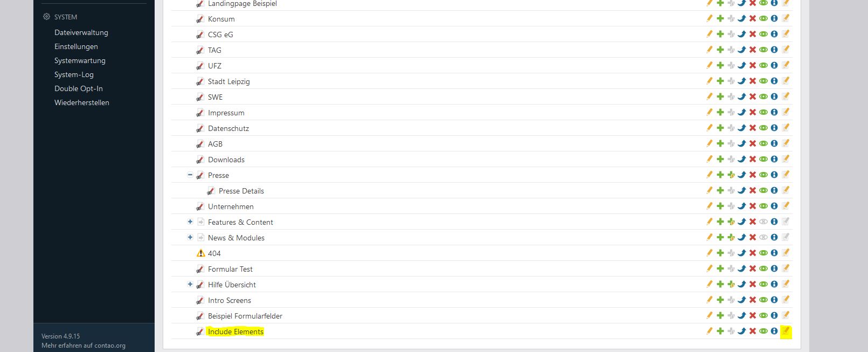Hide the AGB page via eye icon

[x=763, y=144]
